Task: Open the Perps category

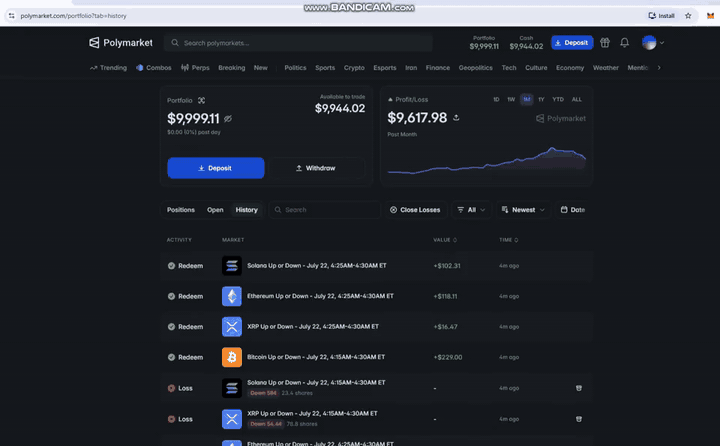Action: [195, 68]
